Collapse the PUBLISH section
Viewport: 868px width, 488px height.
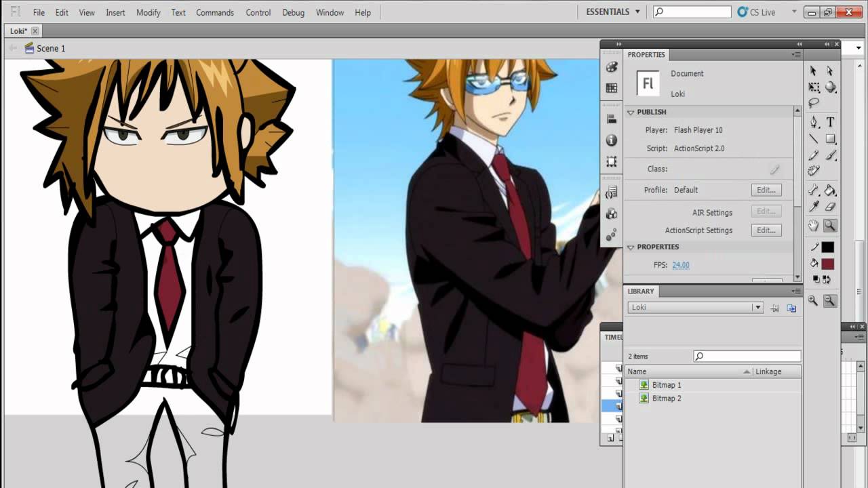(631, 112)
